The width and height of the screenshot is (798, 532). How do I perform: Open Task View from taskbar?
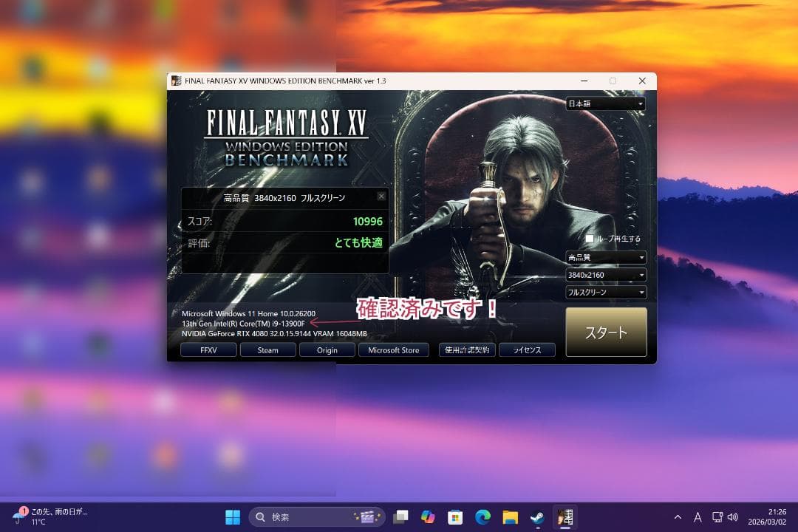point(401,517)
